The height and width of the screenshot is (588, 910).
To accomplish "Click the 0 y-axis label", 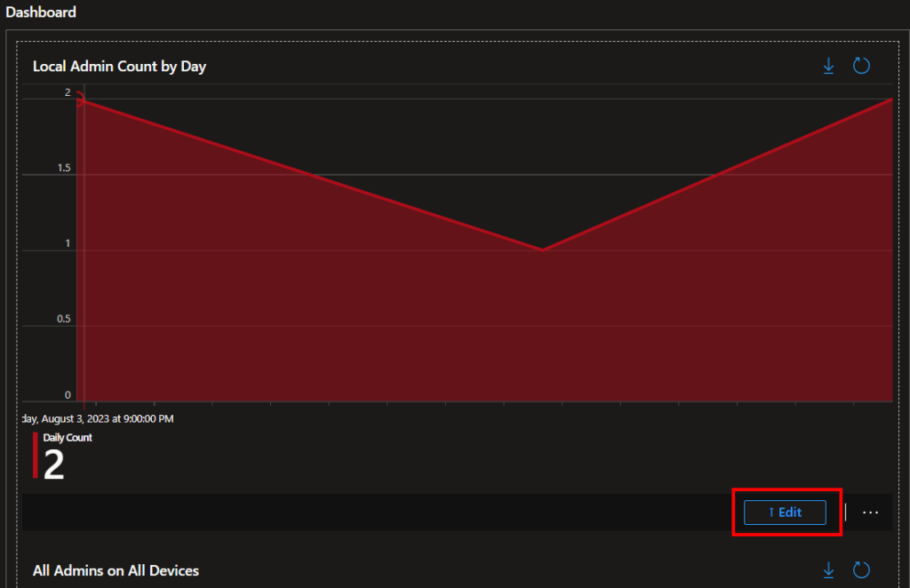I will coord(68,395).
